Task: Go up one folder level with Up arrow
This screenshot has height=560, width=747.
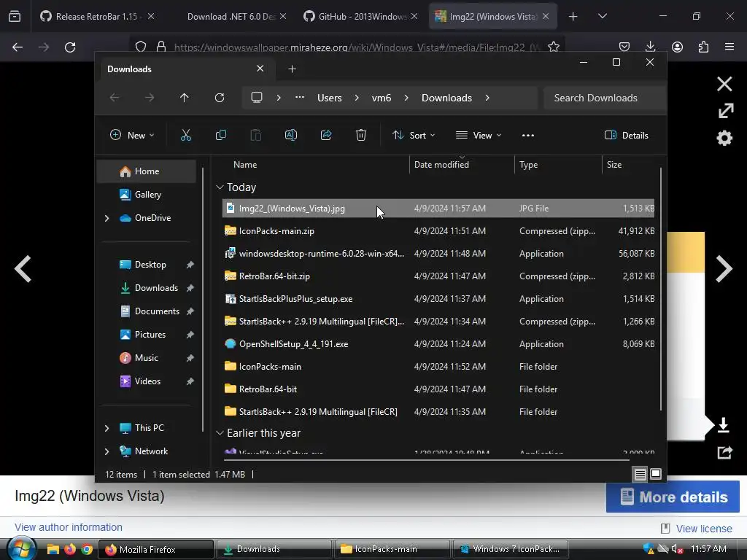Action: pos(184,98)
